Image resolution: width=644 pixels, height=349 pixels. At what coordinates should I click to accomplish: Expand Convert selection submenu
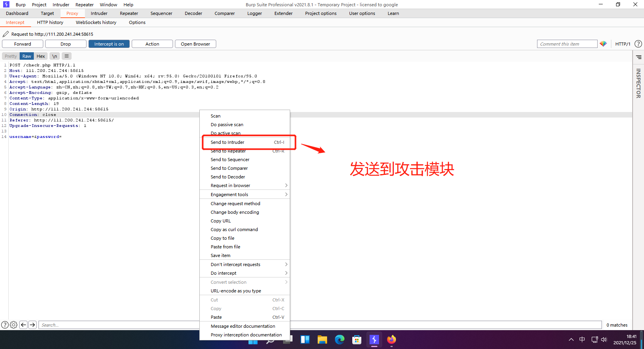point(245,282)
